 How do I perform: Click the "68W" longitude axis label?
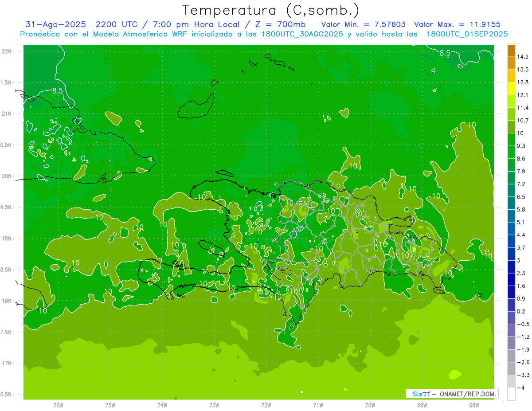[x=473, y=405]
